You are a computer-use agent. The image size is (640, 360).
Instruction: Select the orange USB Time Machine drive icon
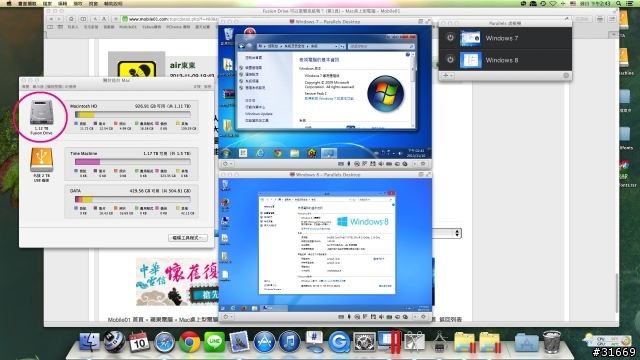(x=41, y=160)
